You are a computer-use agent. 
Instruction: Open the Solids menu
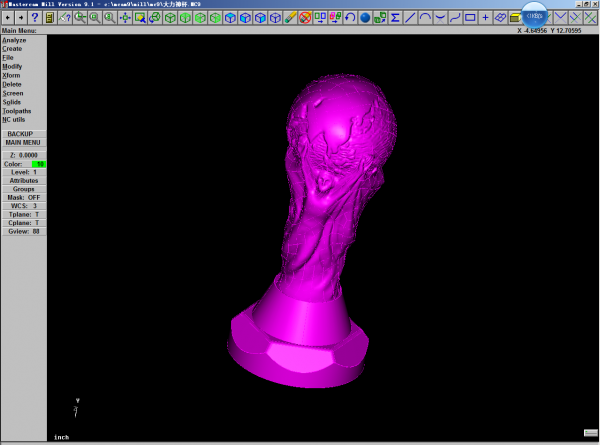[x=11, y=102]
